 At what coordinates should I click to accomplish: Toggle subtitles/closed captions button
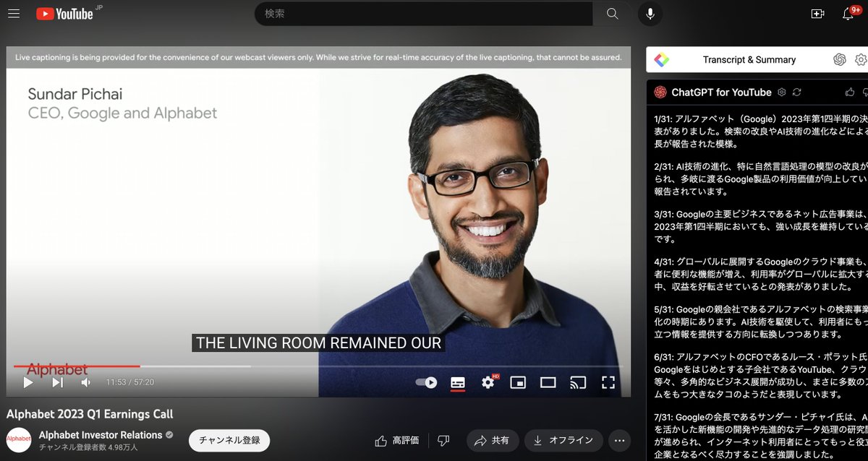[457, 382]
